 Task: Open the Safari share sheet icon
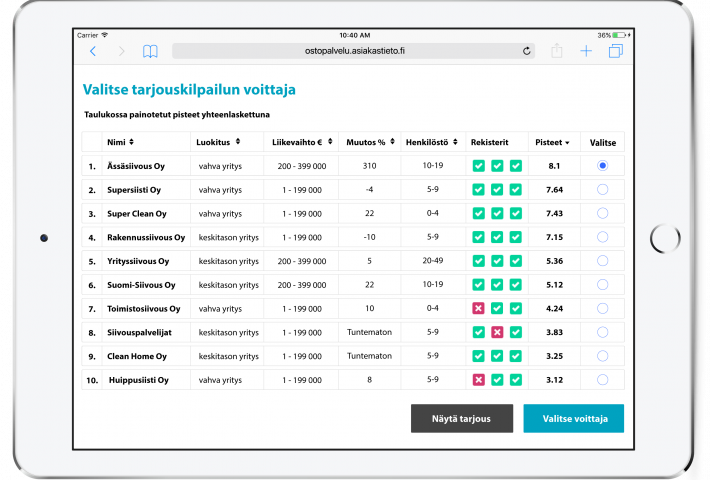557,50
